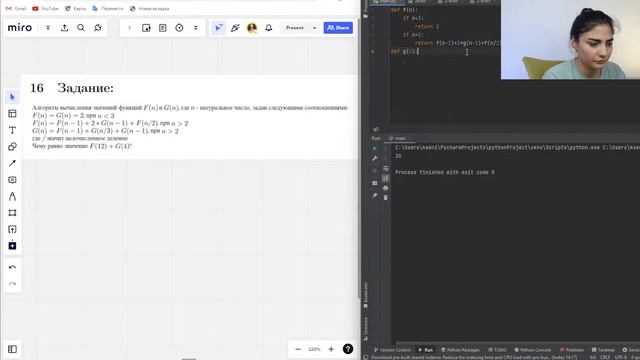The image size is (640, 360).
Task: Clear Run console with trash icon
Action: pyautogui.click(x=386, y=198)
